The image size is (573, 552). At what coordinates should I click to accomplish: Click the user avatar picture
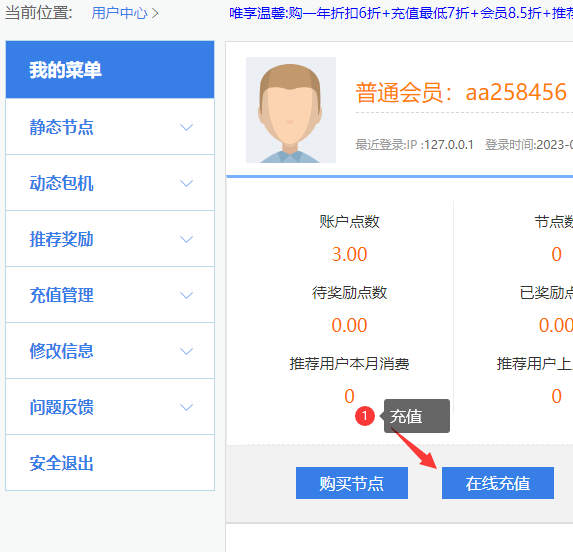[x=291, y=110]
